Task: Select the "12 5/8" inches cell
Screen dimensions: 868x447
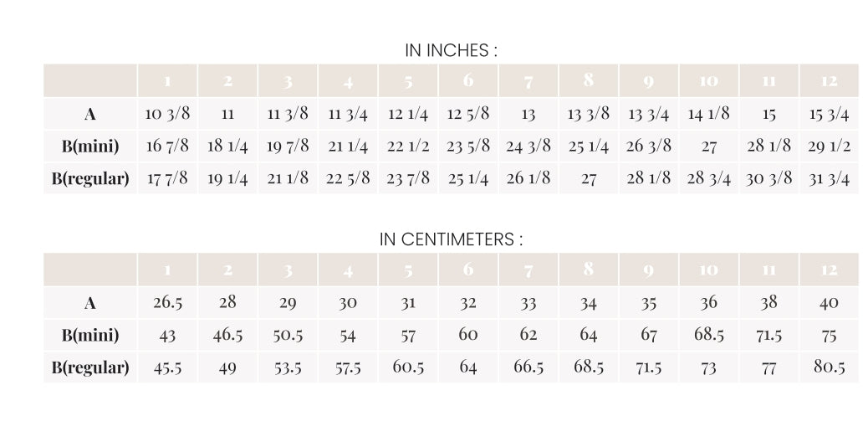Action: point(468,115)
